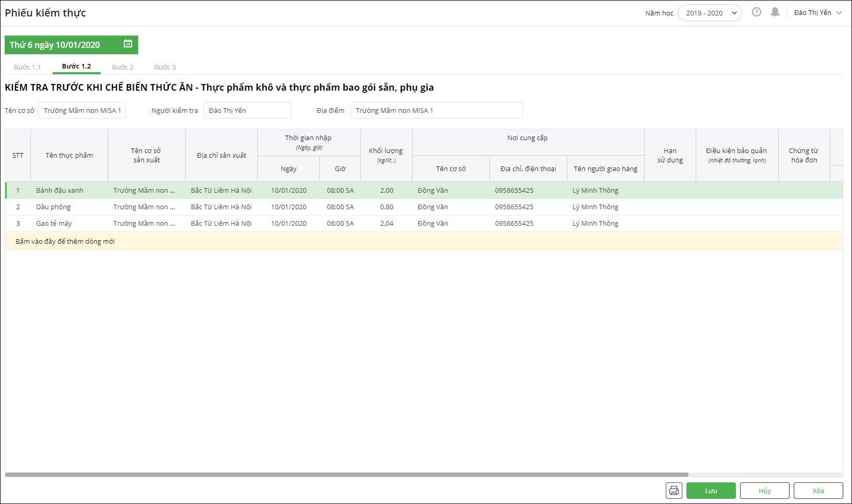Select the Gạo tẻ máy row

pos(54,224)
